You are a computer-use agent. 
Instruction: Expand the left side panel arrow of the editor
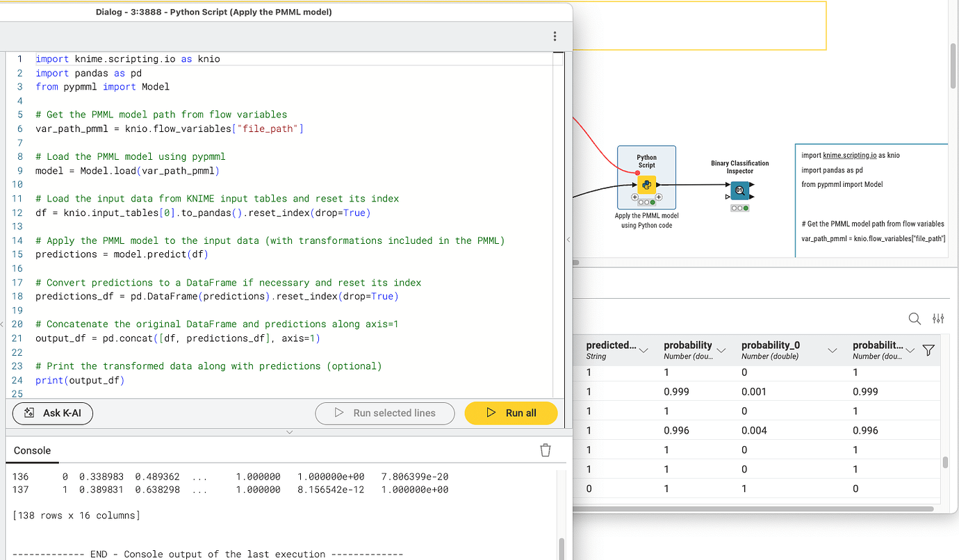point(2,324)
